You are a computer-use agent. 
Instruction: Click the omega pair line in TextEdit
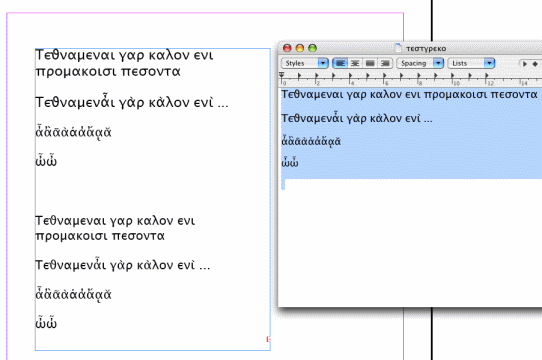(290, 162)
